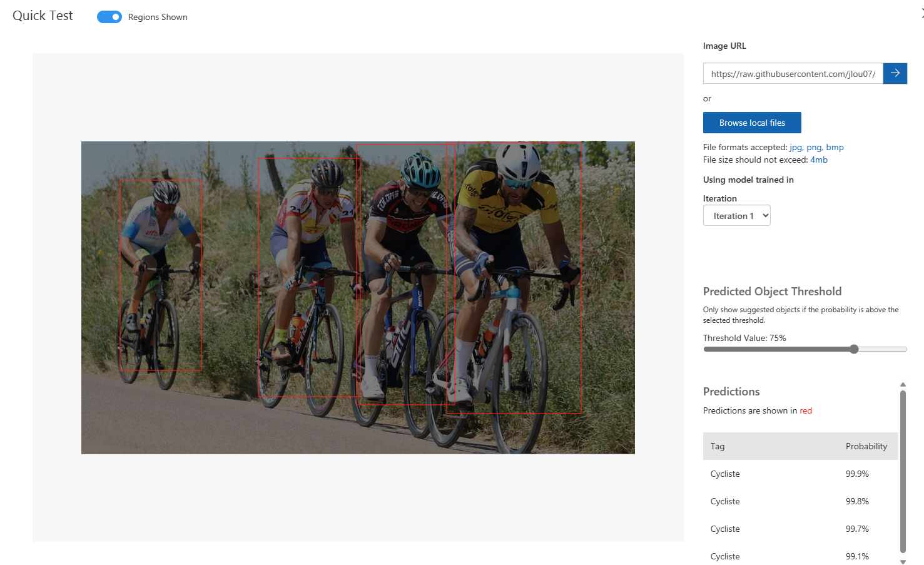Viewport: 924px width, 565px height.
Task: Select detected region around white-helmet cyclist
Action: click(x=514, y=278)
